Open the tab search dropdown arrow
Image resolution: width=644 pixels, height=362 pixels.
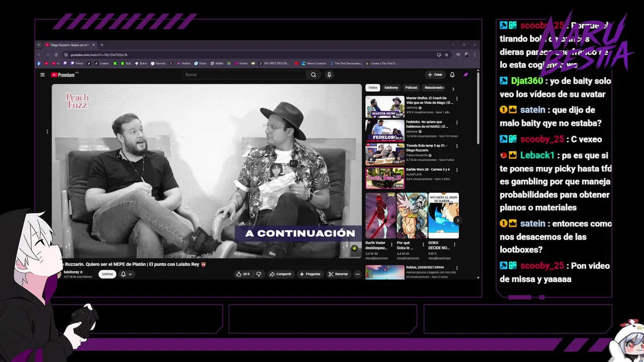click(x=39, y=45)
